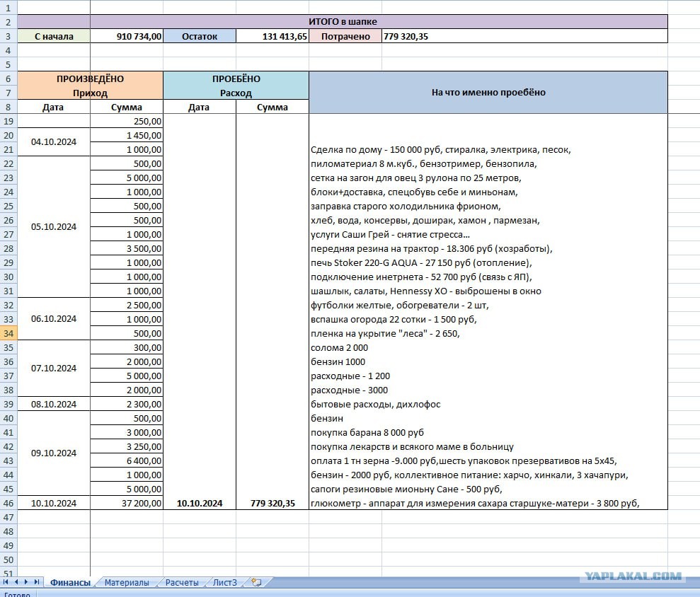This screenshot has width=700, height=597.
Task: Jump to last sheet using navigation arrow
Action: coord(37,582)
